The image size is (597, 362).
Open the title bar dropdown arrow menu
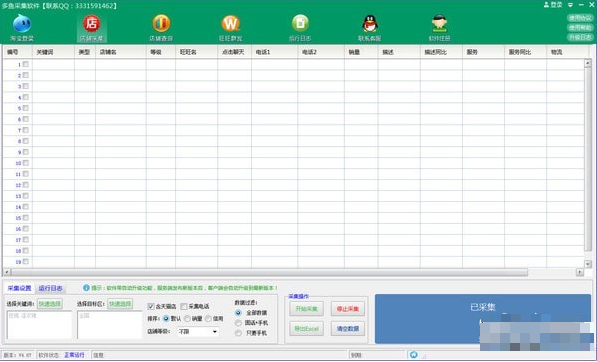[570, 5]
